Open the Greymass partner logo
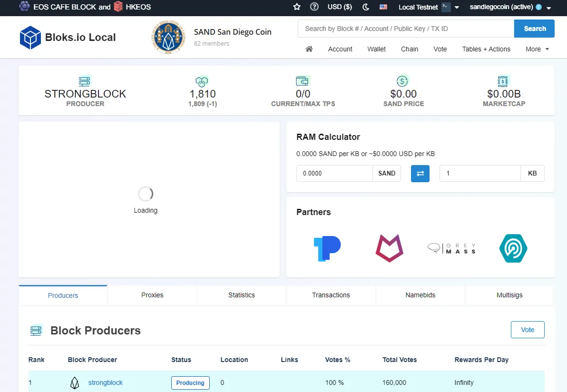This screenshot has height=392, width=567. 451,248
